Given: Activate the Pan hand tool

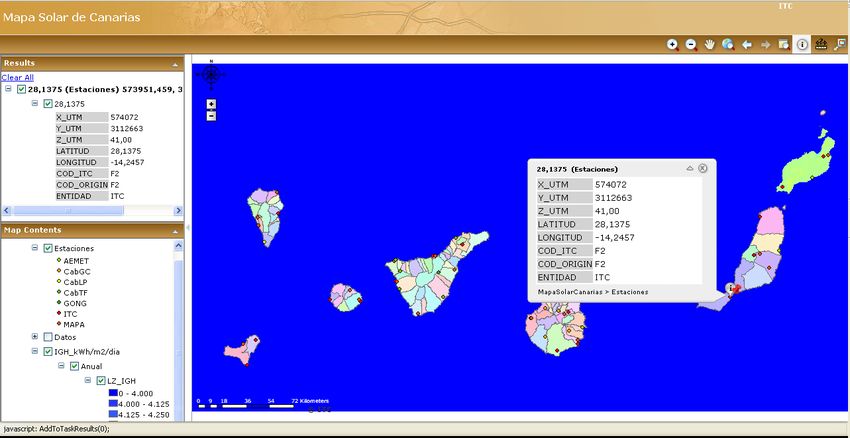Looking at the screenshot, I should 710,45.
